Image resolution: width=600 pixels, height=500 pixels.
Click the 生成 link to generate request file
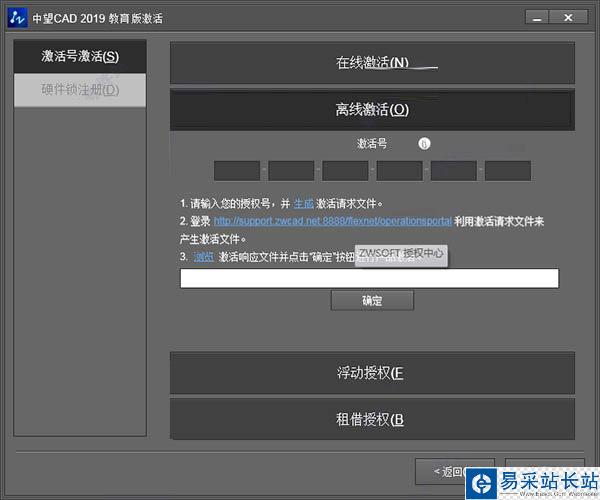[x=303, y=204]
